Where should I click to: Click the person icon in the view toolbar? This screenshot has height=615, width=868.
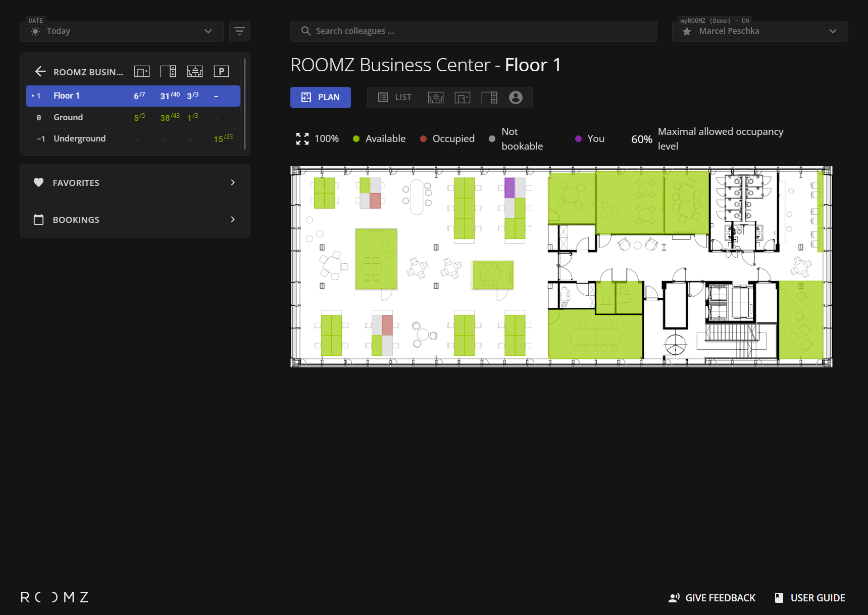(x=516, y=98)
